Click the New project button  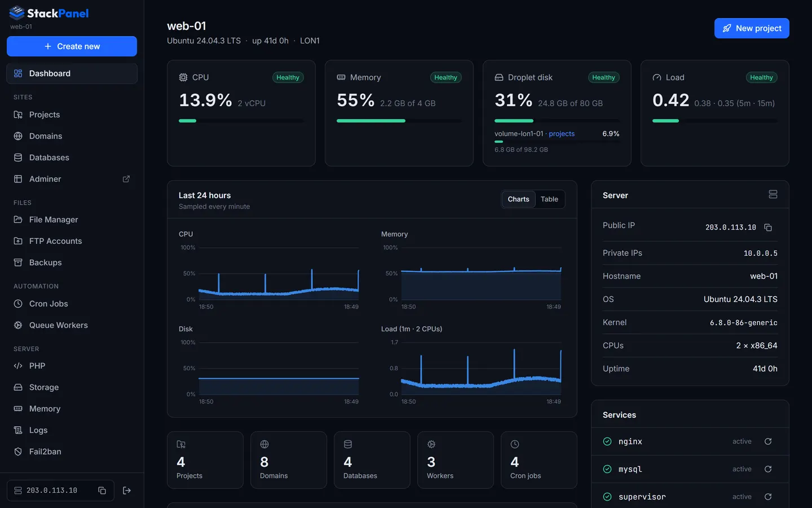[x=752, y=28]
